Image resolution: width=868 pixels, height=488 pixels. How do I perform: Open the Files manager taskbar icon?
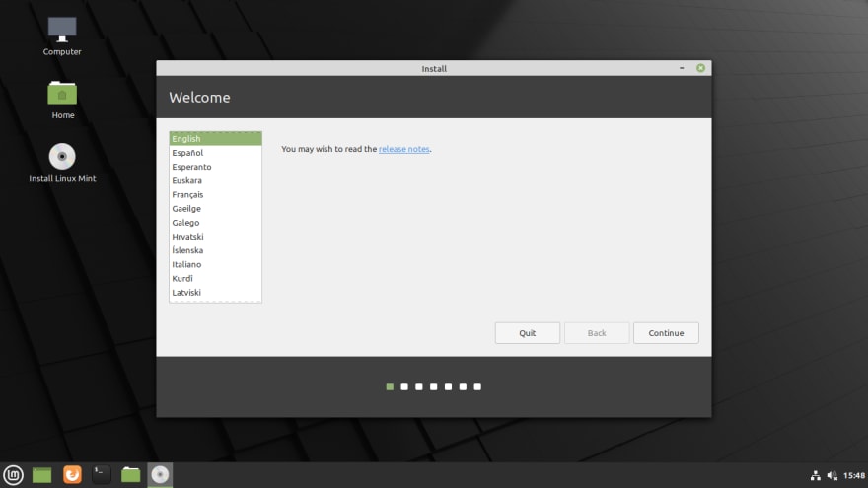pos(130,475)
